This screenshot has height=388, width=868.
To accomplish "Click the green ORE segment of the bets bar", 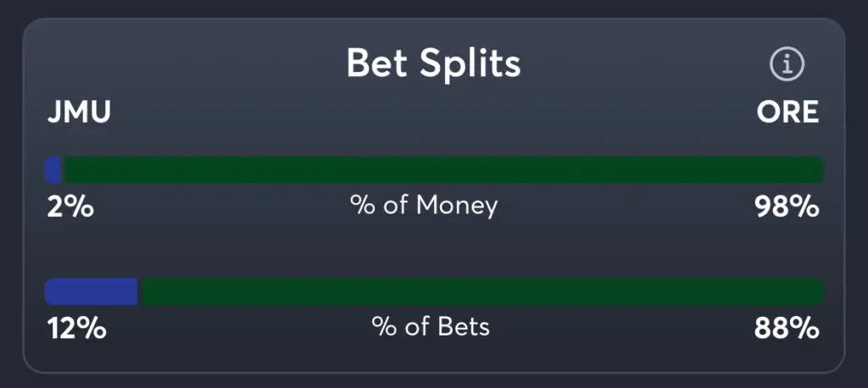I will tap(479, 291).
